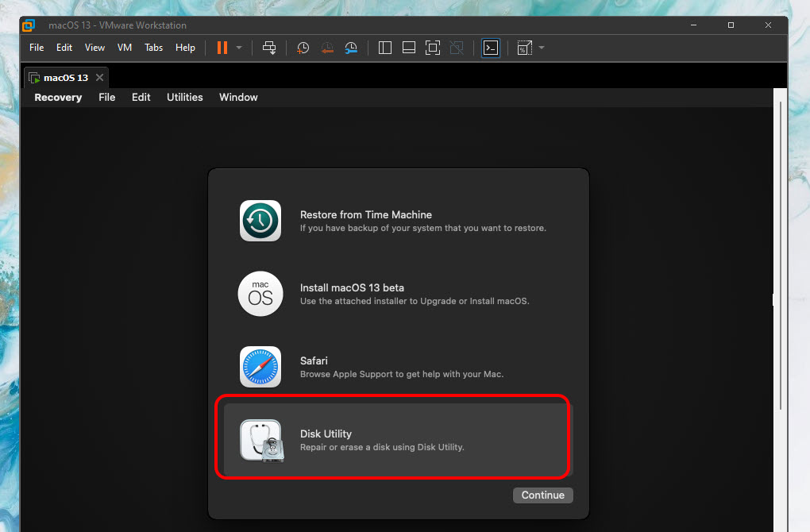Open the Window menu
Screen dimensions: 810x532
coord(238,98)
